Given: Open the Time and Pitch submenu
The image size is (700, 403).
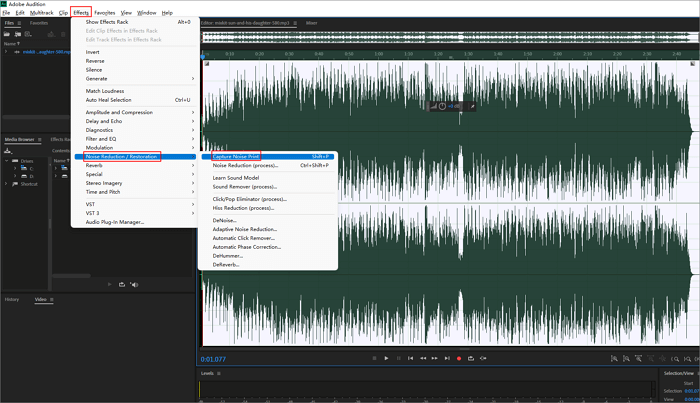Looking at the screenshot, I should pos(135,192).
